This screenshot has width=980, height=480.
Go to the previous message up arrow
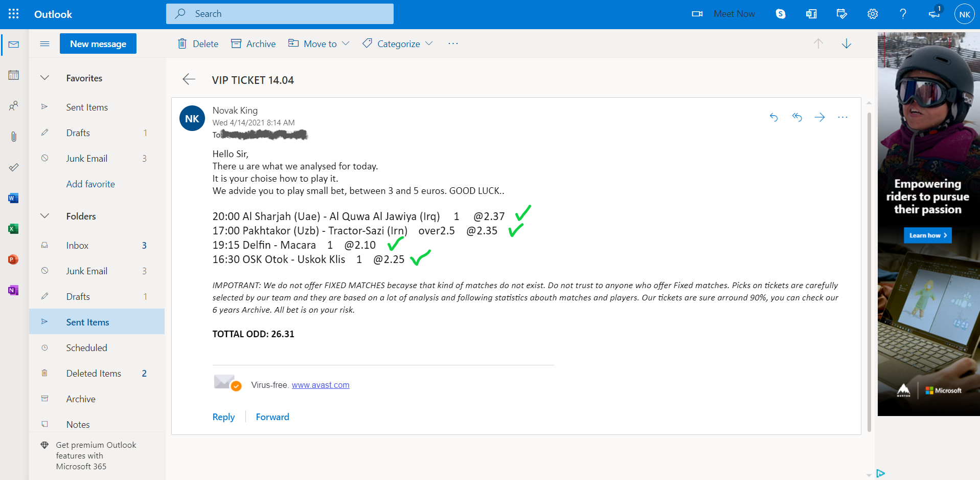(x=818, y=43)
